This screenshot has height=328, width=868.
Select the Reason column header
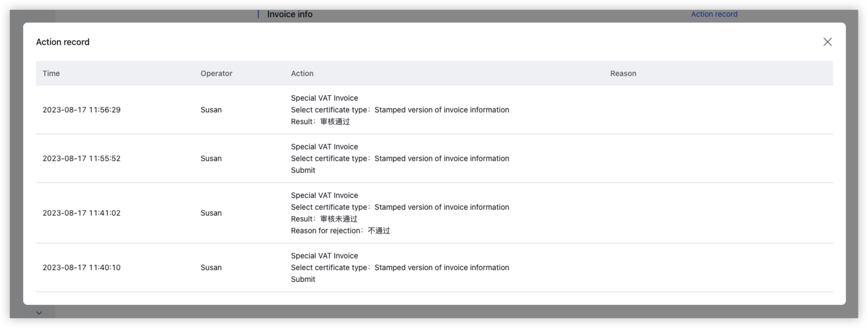point(623,73)
